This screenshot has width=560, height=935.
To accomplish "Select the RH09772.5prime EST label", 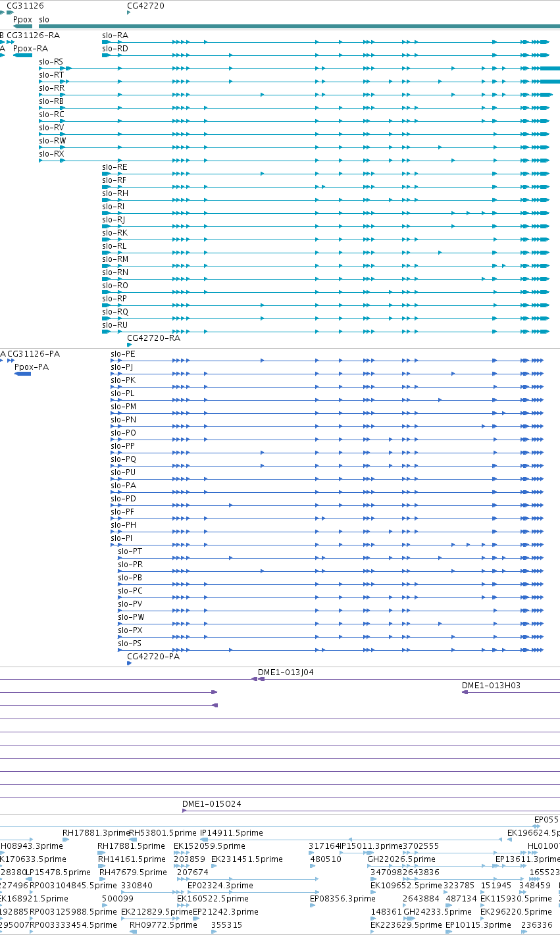I will (163, 925).
